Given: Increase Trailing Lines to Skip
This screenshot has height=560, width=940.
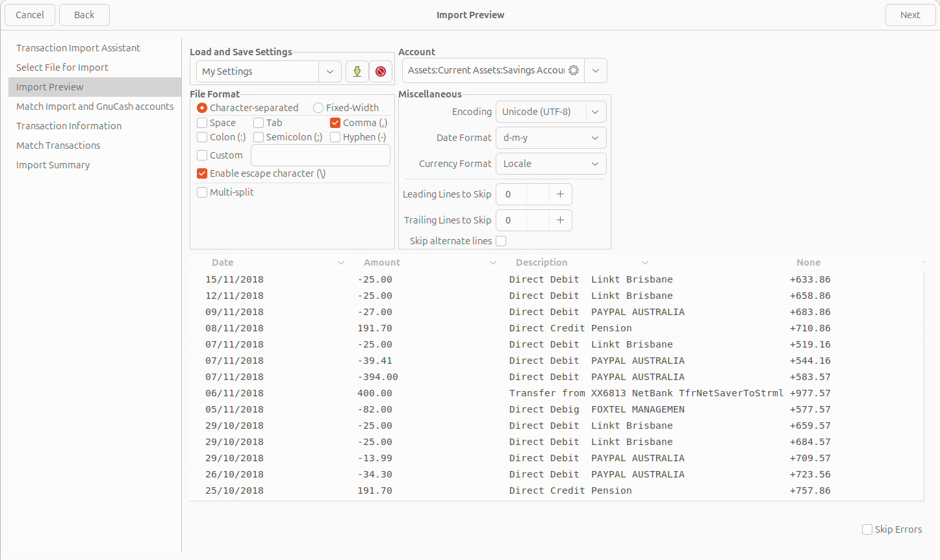Looking at the screenshot, I should 560,220.
